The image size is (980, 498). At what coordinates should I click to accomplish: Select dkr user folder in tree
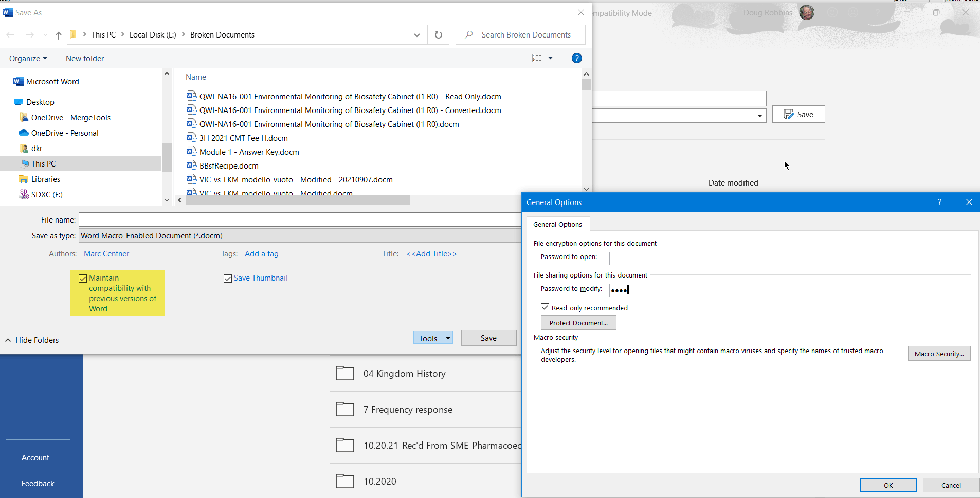click(37, 149)
